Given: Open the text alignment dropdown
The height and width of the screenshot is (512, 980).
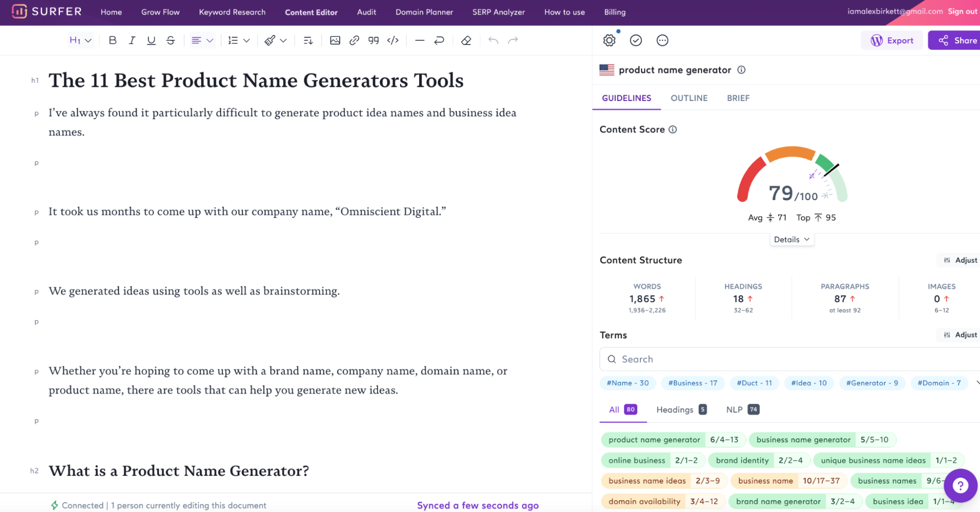Looking at the screenshot, I should pos(201,40).
